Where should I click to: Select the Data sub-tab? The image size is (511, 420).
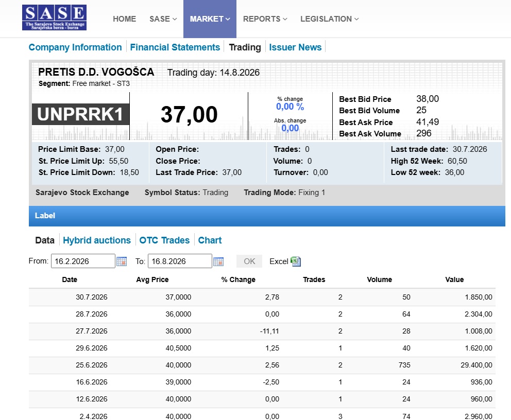pos(45,240)
